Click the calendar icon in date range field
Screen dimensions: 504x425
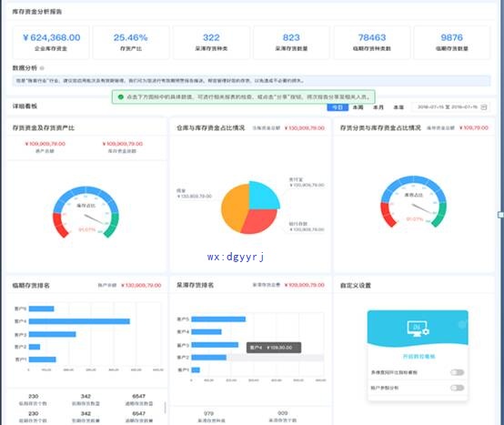click(483, 107)
